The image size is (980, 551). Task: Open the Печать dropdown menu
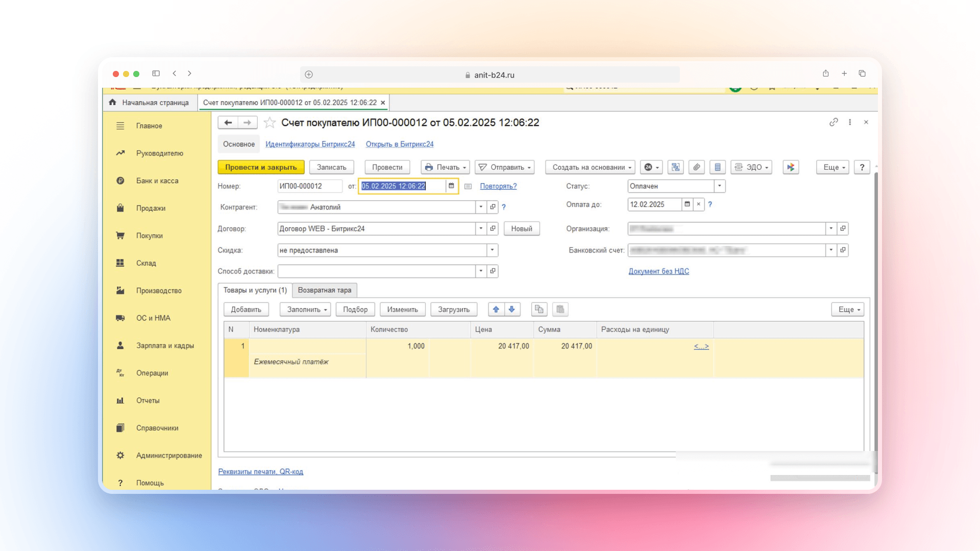point(445,167)
